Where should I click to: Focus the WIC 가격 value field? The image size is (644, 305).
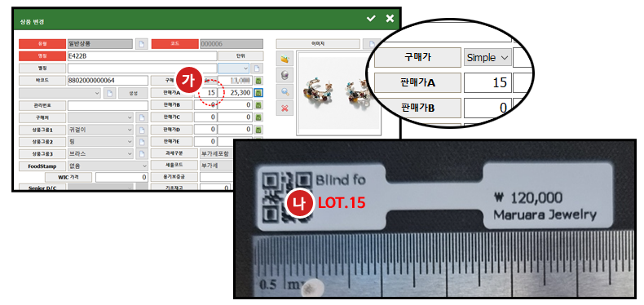coord(121,178)
